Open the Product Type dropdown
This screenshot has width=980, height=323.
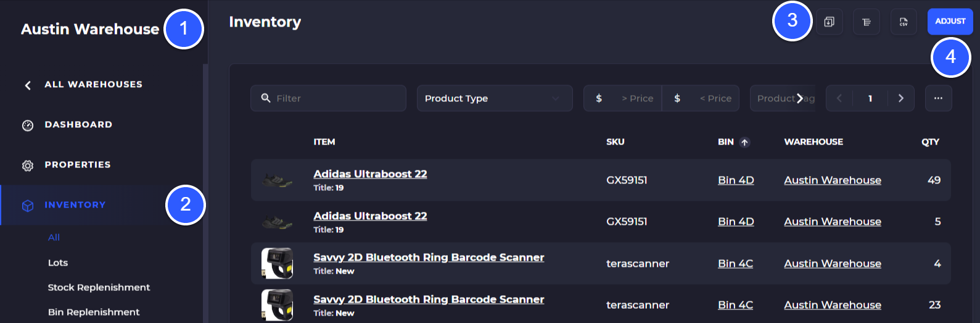[x=494, y=98]
